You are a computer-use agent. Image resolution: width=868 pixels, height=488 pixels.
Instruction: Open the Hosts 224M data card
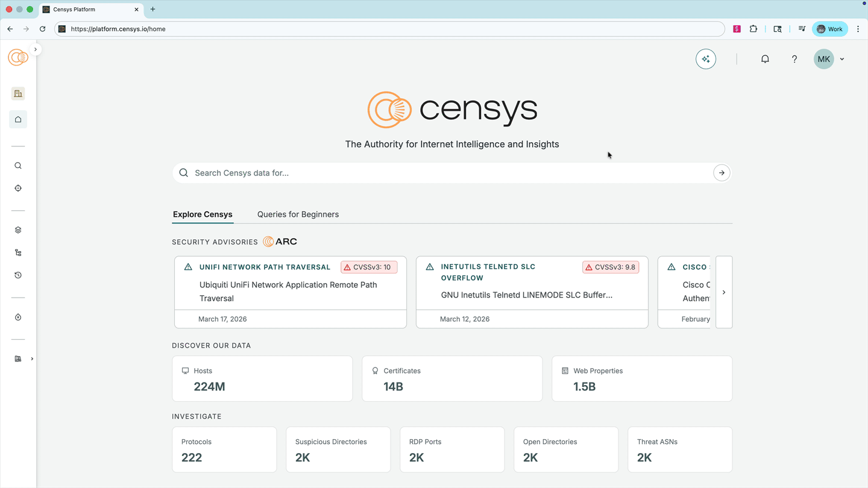(x=262, y=378)
